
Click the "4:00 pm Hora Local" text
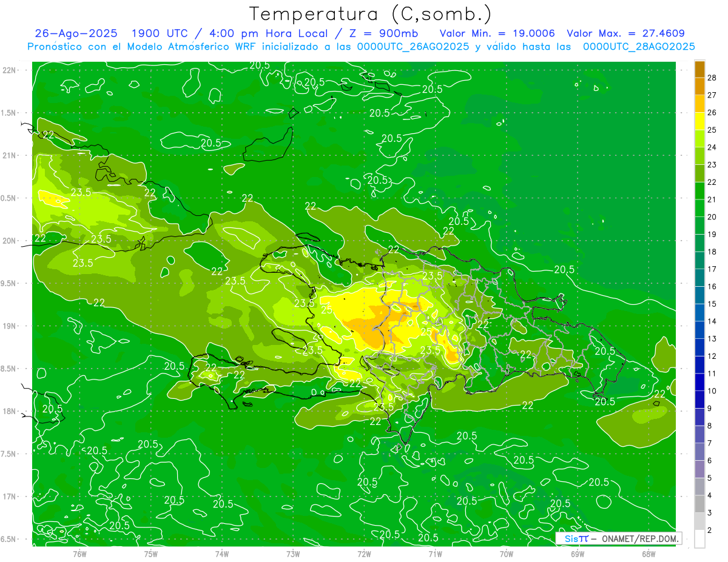coord(268,33)
